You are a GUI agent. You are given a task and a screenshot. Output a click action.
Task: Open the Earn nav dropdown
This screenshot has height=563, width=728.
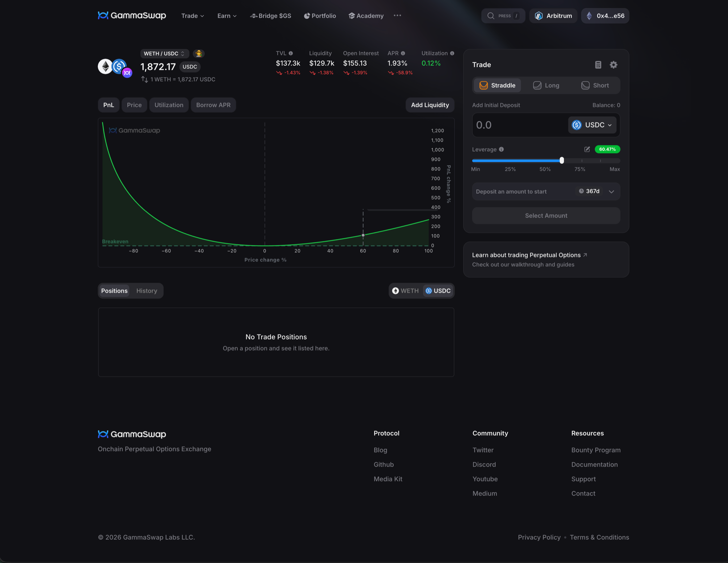pos(227,16)
